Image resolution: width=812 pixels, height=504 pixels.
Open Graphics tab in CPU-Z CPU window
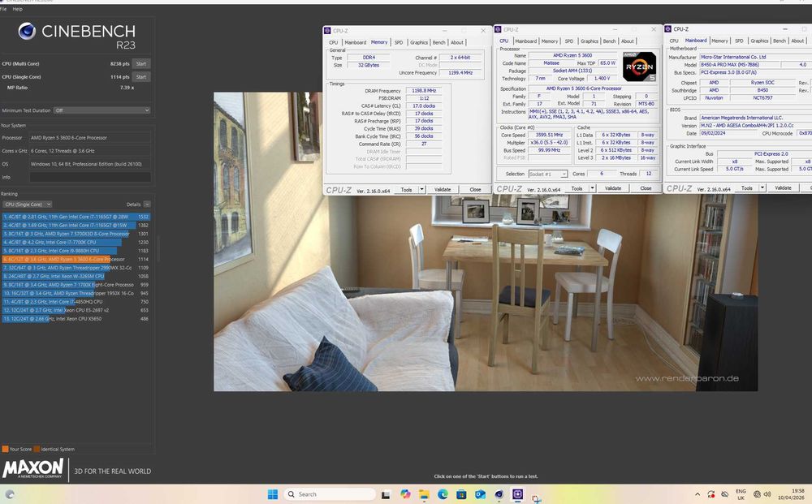click(590, 41)
